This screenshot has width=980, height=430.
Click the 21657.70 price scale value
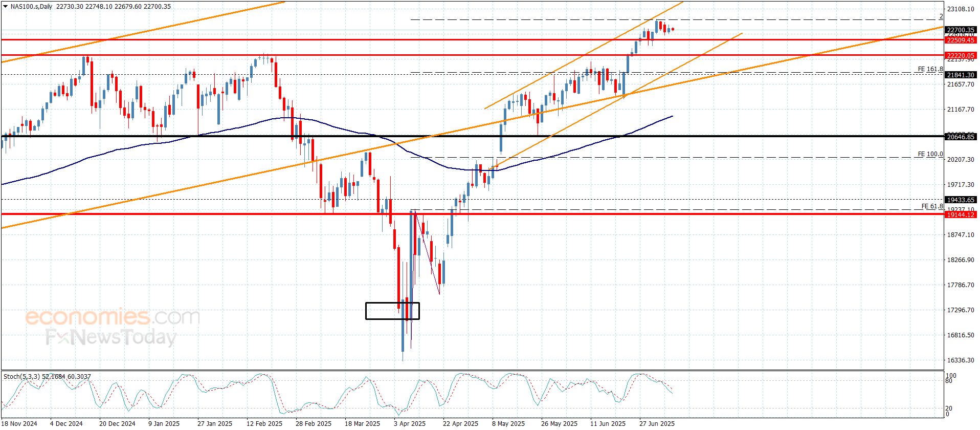point(961,84)
